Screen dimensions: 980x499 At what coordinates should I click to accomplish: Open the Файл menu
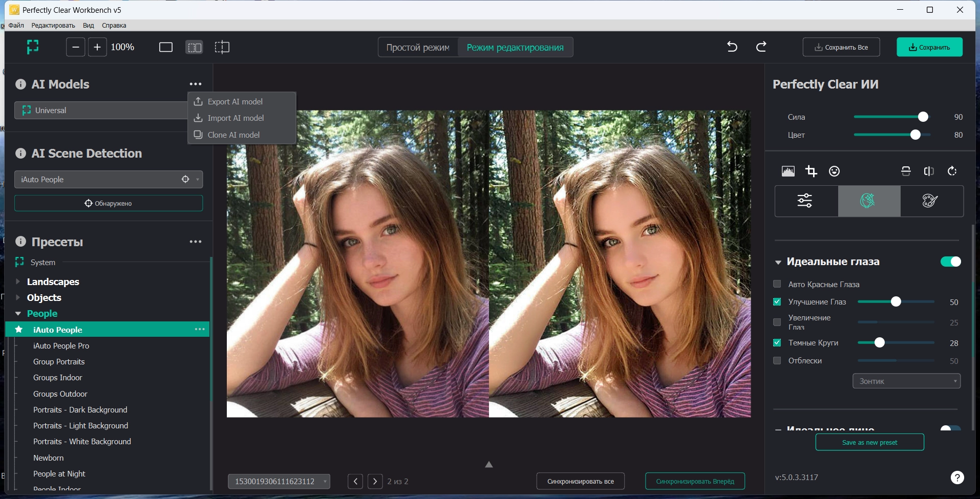(x=16, y=25)
